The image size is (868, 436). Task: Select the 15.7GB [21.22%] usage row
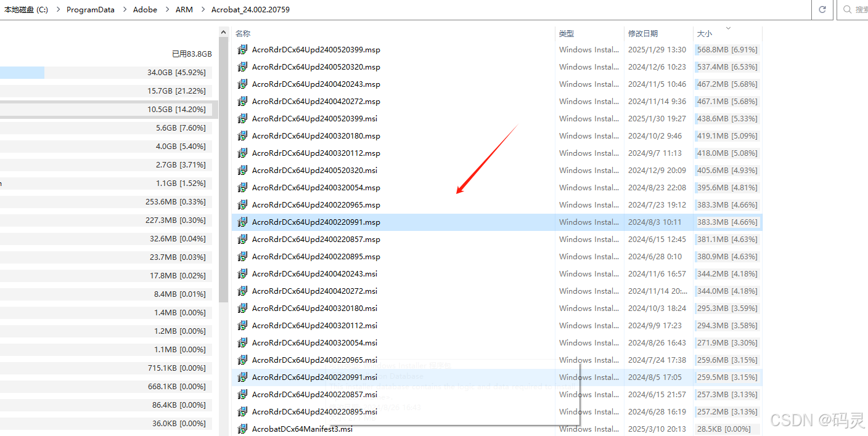tap(106, 91)
